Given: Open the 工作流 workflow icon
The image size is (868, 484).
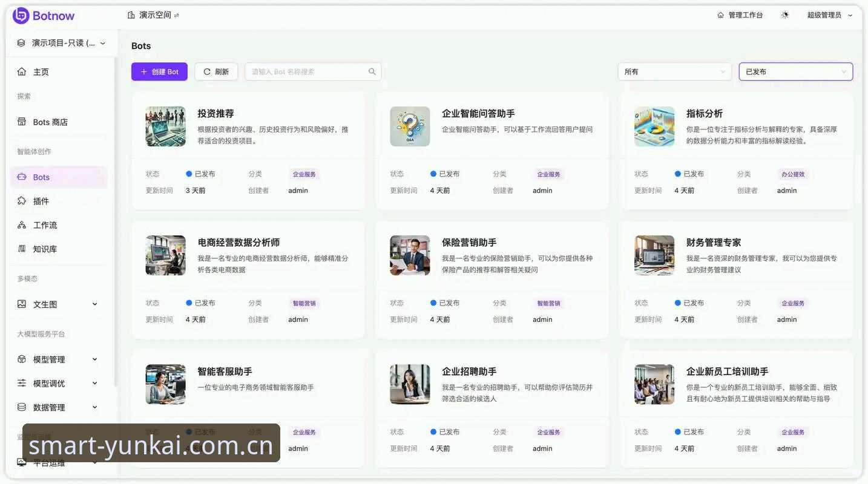Looking at the screenshot, I should tap(22, 225).
